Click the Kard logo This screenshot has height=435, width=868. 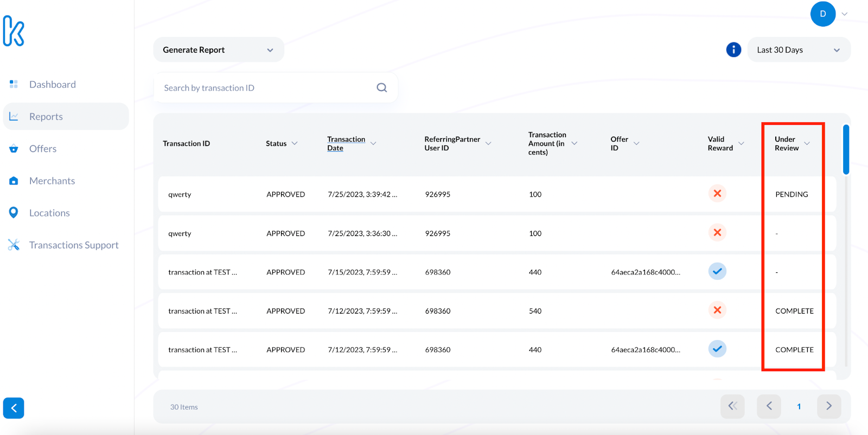point(14,31)
